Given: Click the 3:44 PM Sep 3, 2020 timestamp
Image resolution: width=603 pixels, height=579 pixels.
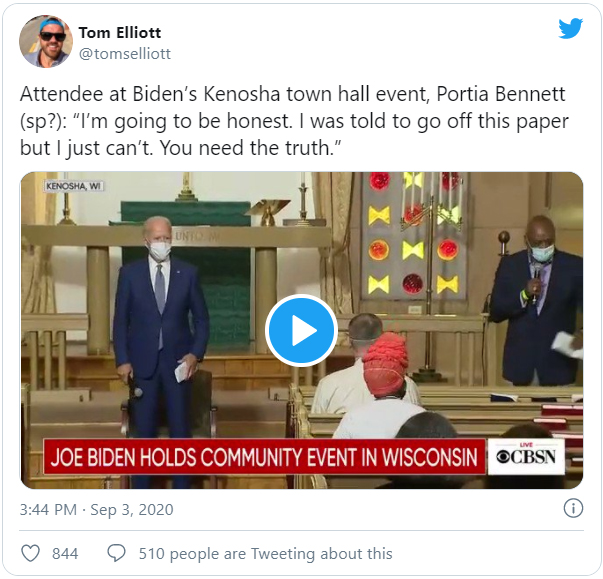Looking at the screenshot, I should point(97,510).
